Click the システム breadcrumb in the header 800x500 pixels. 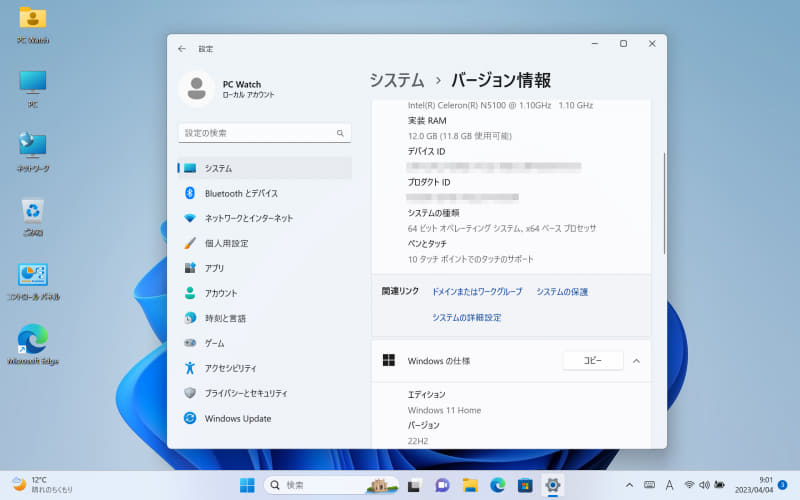pos(396,80)
